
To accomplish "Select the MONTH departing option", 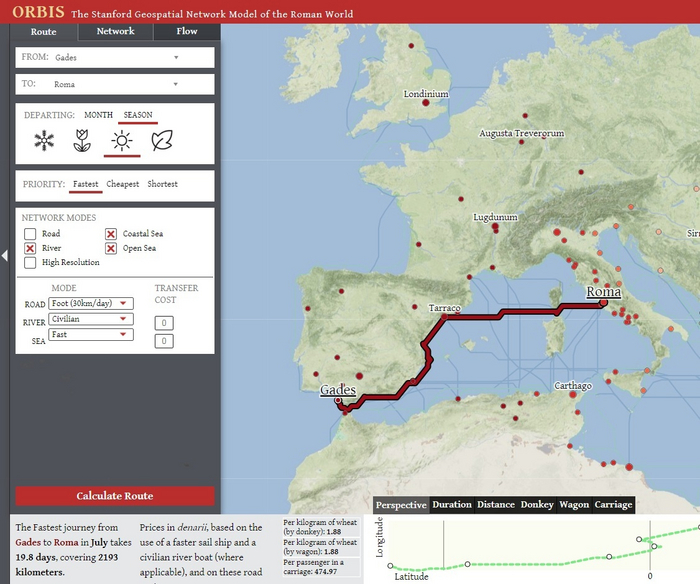I will pos(99,115).
